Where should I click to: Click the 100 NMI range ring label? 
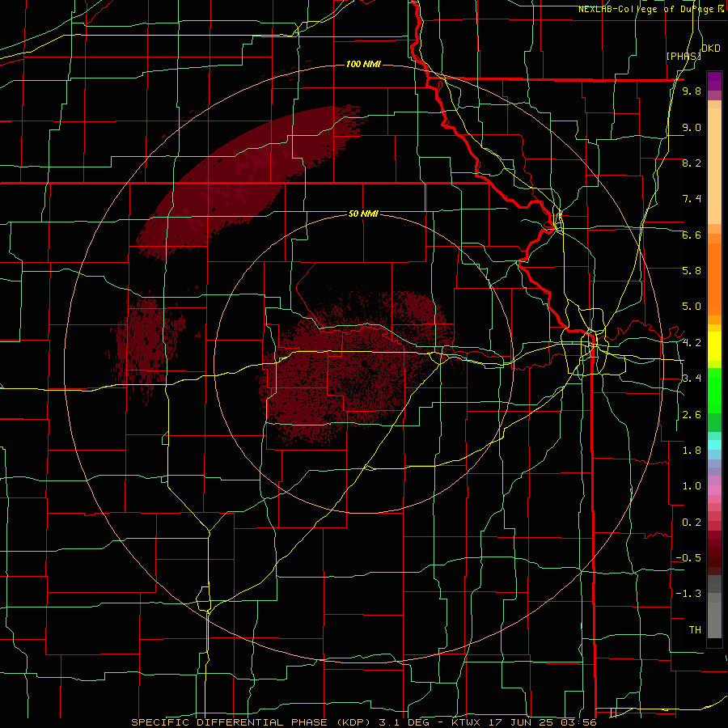pos(363,64)
